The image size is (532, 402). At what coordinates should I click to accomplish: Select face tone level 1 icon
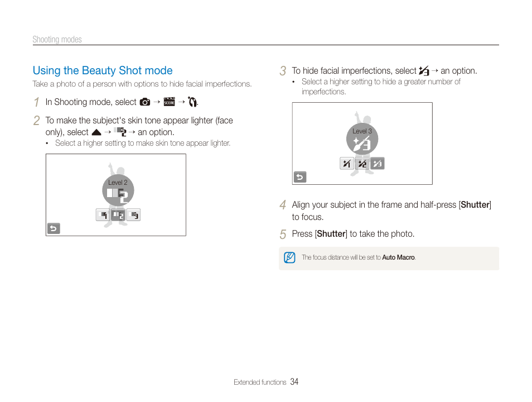103,215
